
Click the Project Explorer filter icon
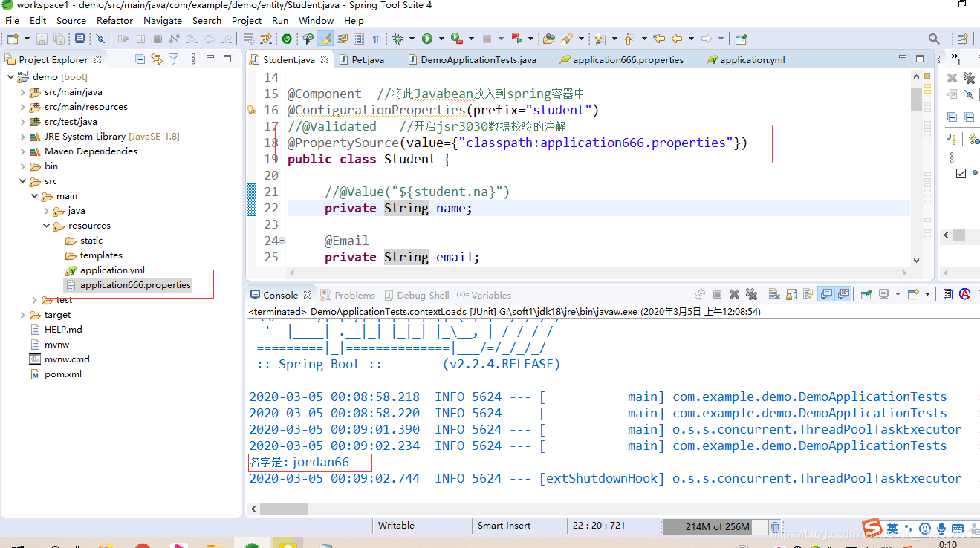tap(174, 59)
